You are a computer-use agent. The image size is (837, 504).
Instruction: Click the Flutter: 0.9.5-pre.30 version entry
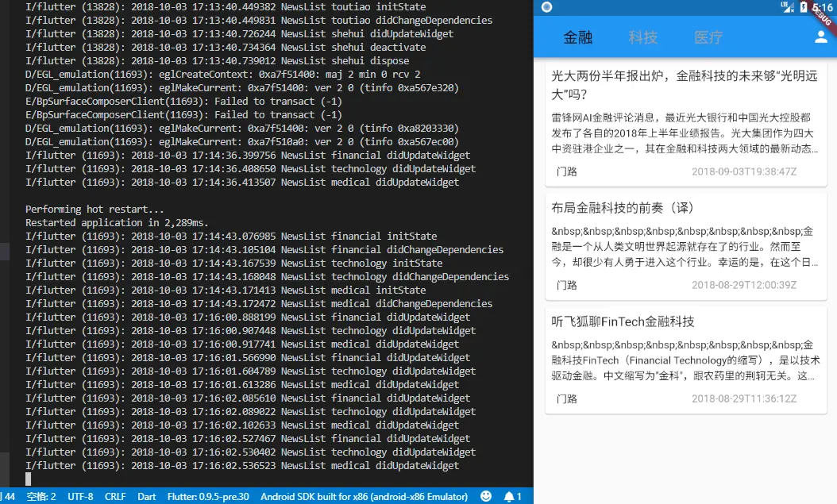coord(208,497)
